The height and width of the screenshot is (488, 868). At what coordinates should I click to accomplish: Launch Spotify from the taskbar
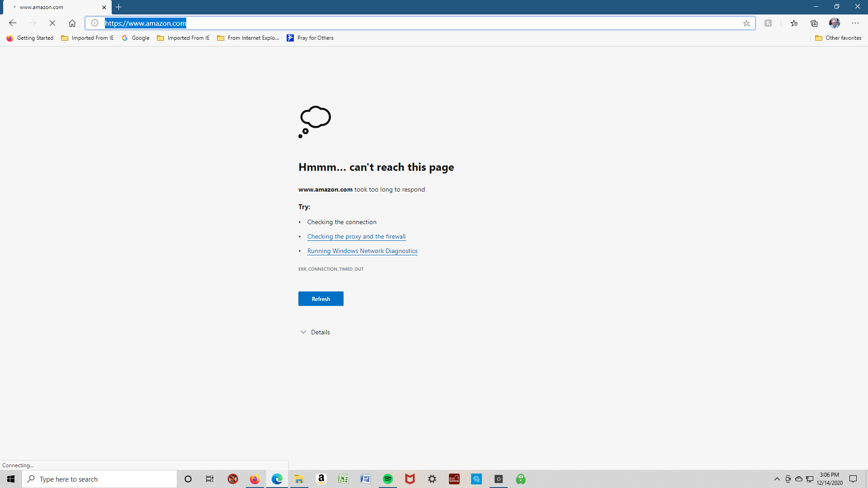tap(388, 479)
